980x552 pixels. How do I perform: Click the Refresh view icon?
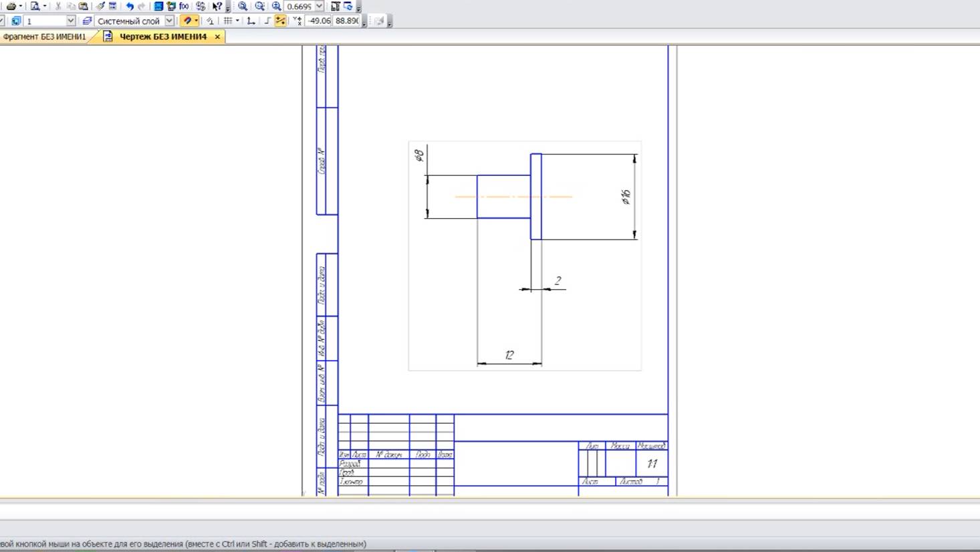pos(348,6)
